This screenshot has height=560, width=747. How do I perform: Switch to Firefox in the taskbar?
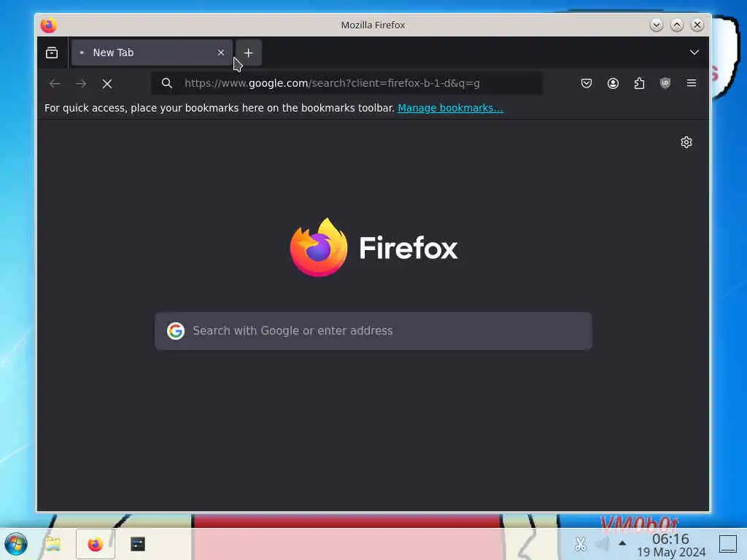click(x=96, y=544)
